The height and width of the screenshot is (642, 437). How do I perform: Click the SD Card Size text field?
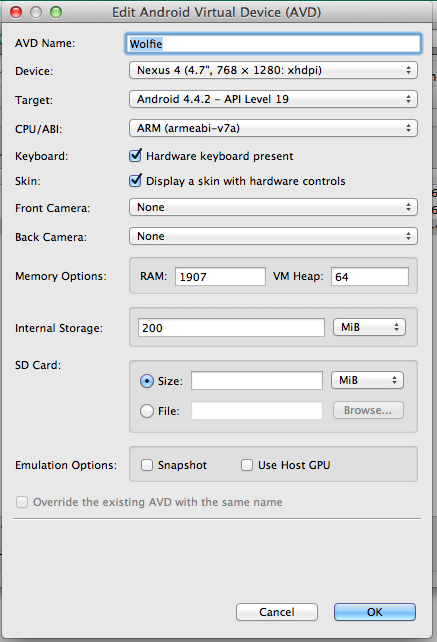(257, 381)
